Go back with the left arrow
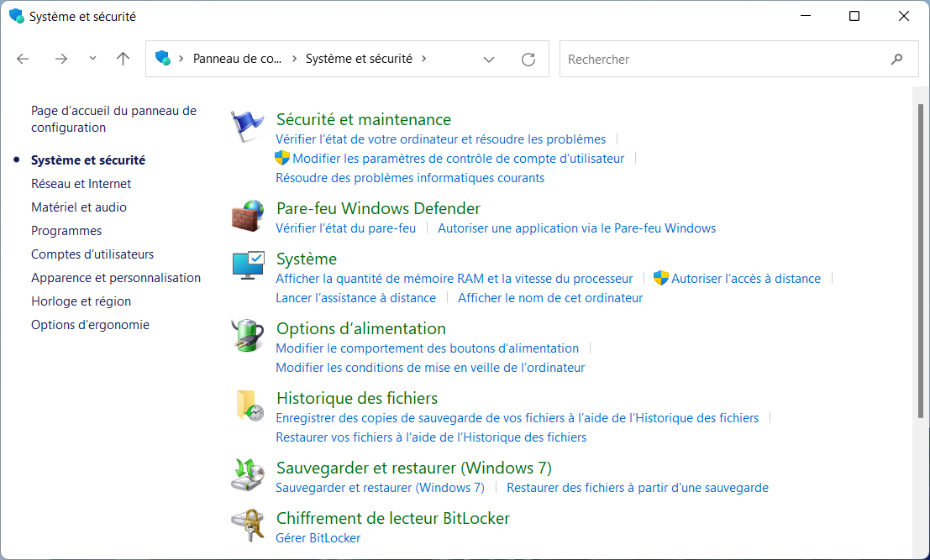This screenshot has height=560, width=930. (x=23, y=59)
